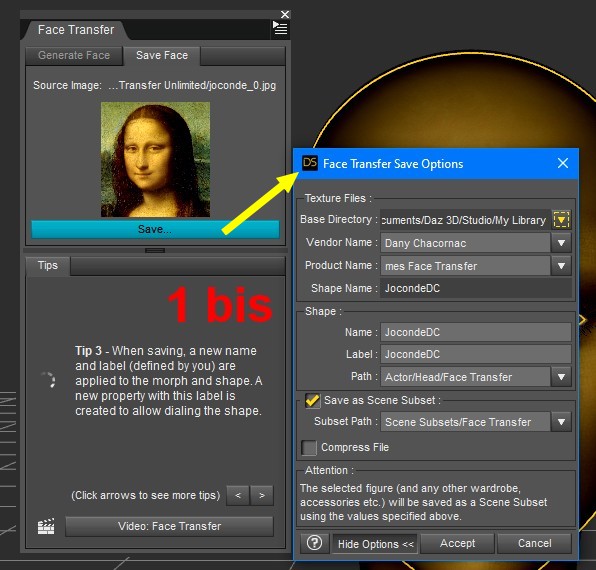
Task: Browse for Base Directory with yellow folder icon
Action: click(561, 220)
